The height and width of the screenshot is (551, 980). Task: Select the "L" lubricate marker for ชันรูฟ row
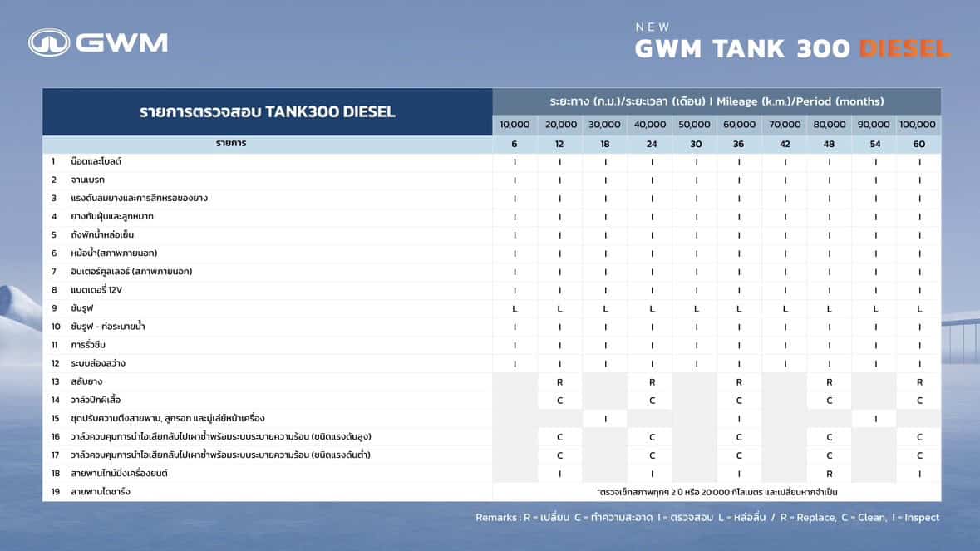514,307
